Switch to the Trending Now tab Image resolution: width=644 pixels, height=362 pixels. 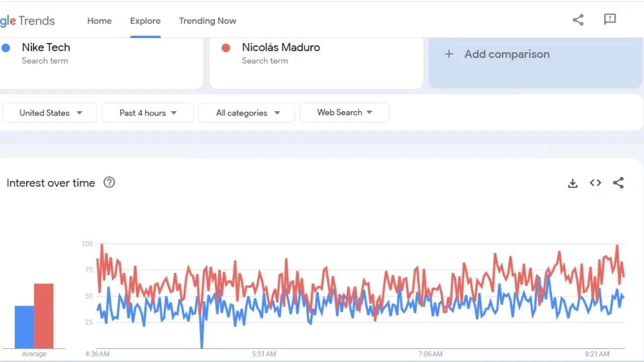coord(207,21)
